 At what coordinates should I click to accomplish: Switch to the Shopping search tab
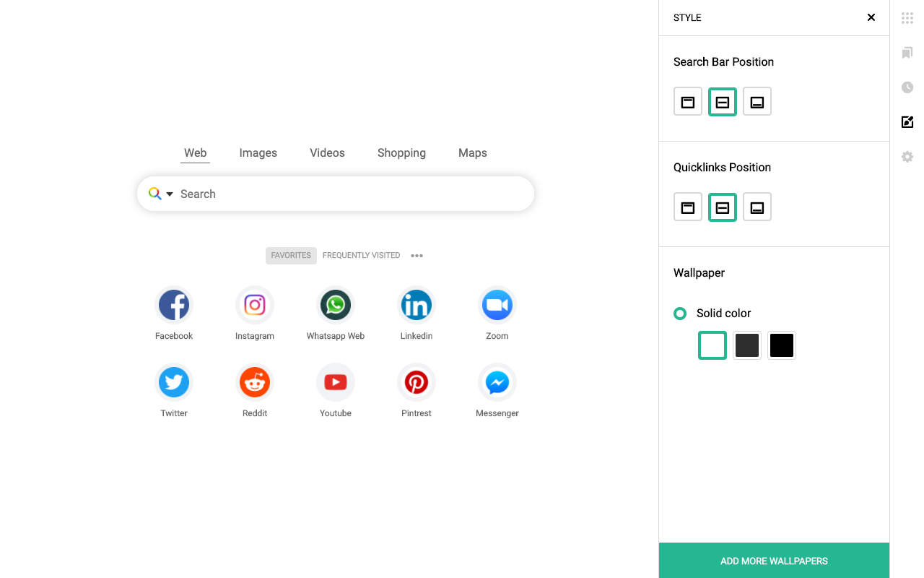click(x=401, y=153)
